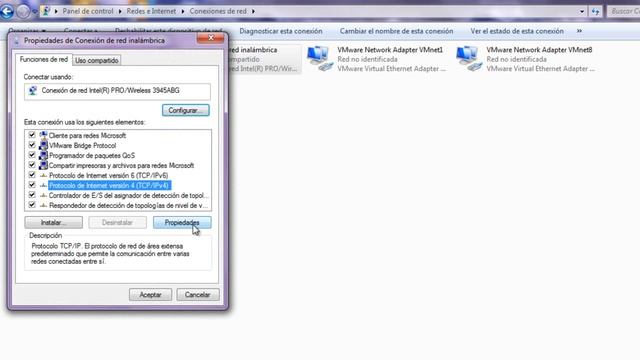The image size is (640, 360).
Task: Toggle VMware Bridge Protocol checkbox
Action: click(x=32, y=145)
